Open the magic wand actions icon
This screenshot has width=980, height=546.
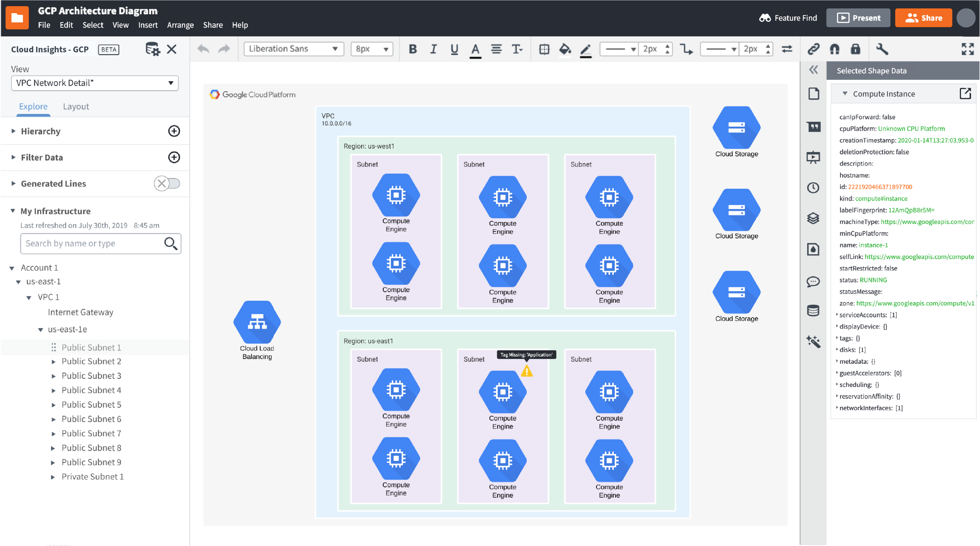coord(813,342)
